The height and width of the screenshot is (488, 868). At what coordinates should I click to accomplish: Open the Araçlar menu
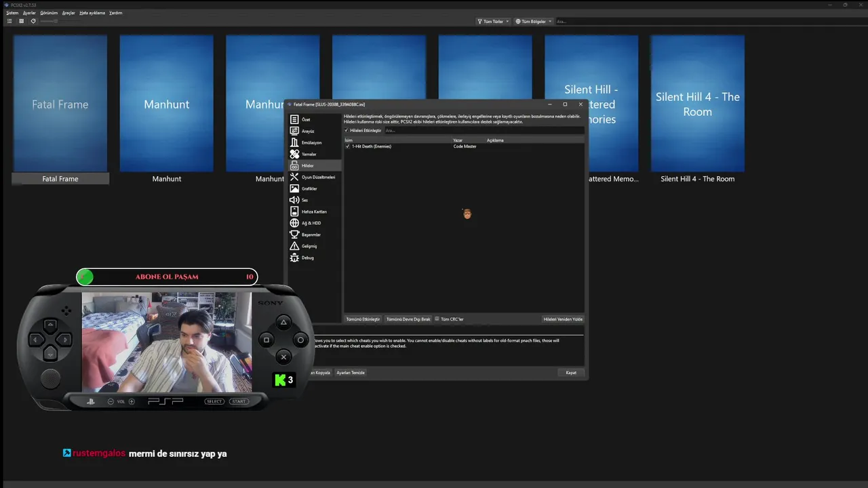(68, 13)
